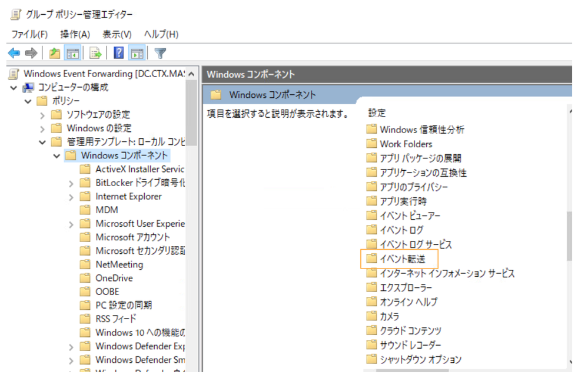Click the Forward arrow toolbar icon
588x384 pixels.
(x=31, y=54)
